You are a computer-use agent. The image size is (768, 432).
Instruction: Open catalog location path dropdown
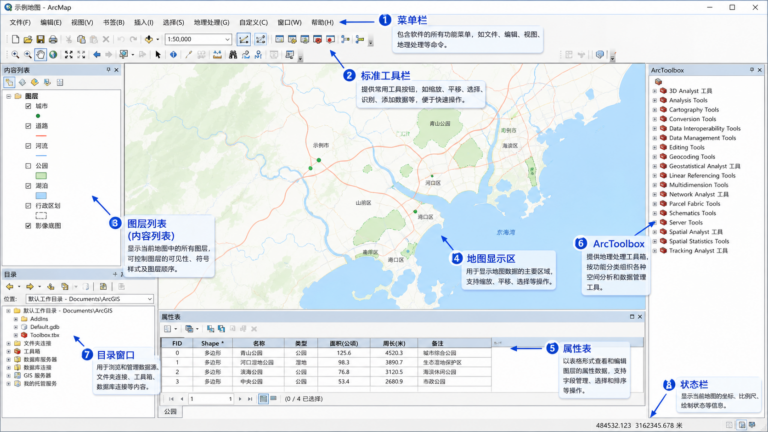pos(149,299)
